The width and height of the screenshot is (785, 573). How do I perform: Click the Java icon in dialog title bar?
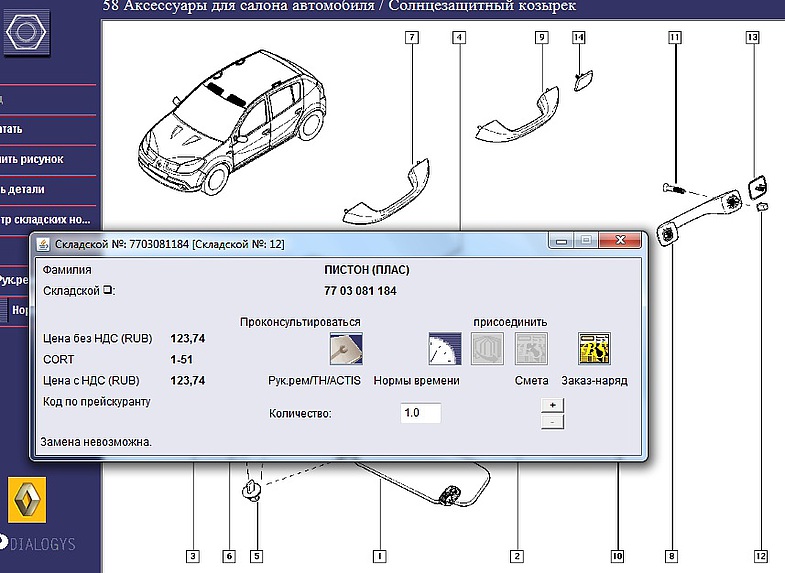[44, 242]
